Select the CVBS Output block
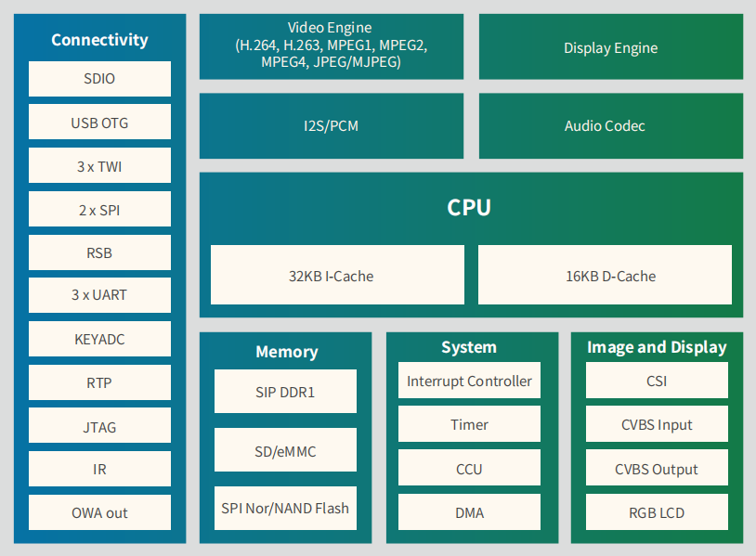756x556 pixels. (657, 467)
